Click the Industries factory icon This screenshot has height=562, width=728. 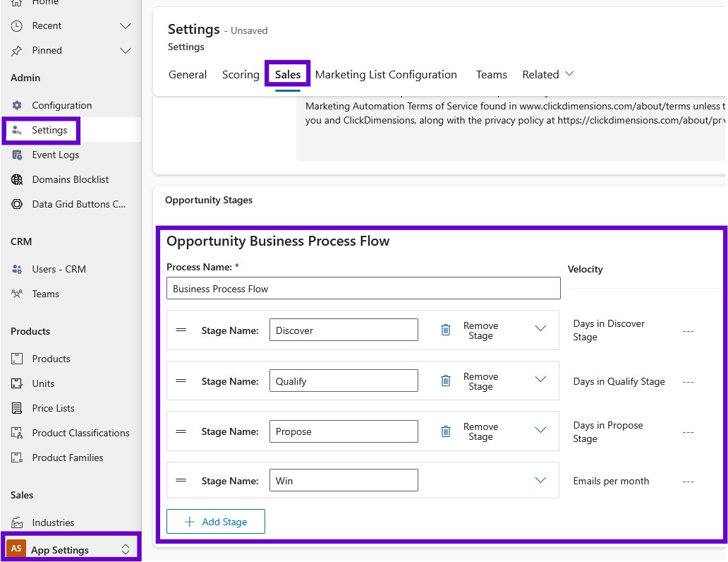coord(17,522)
